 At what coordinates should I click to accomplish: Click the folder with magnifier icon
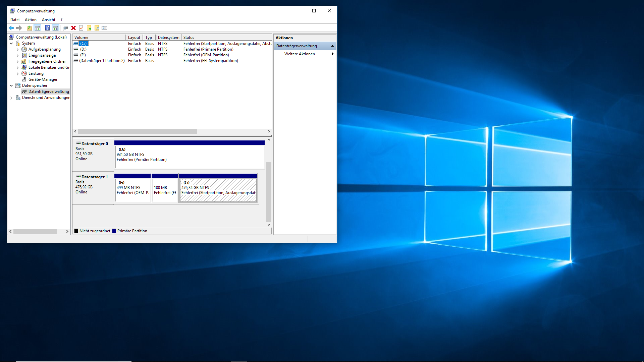[97, 28]
